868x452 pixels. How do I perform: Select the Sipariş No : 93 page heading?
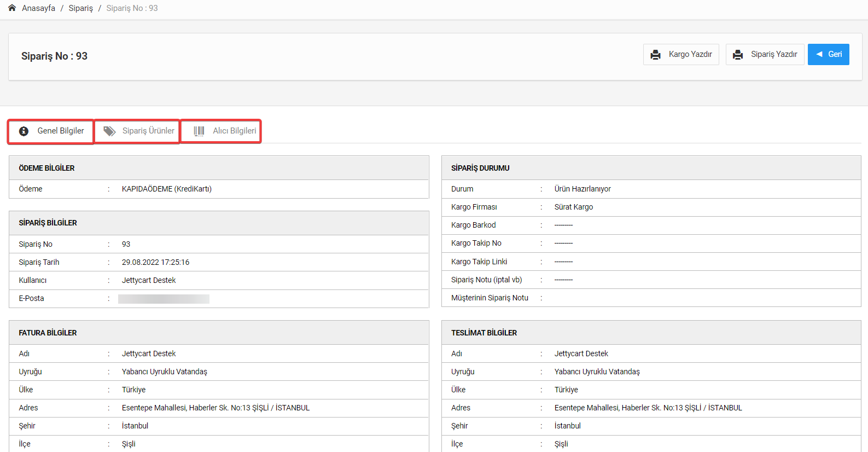coord(54,56)
